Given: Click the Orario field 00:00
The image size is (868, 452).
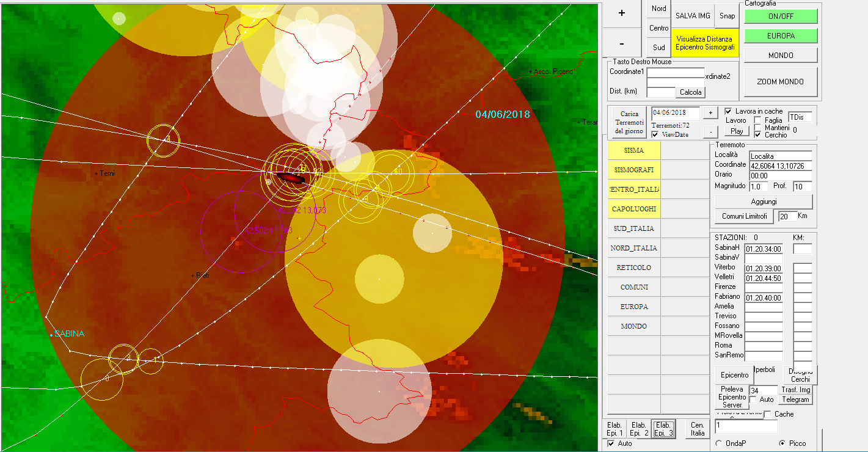Looking at the screenshot, I should pos(781,175).
